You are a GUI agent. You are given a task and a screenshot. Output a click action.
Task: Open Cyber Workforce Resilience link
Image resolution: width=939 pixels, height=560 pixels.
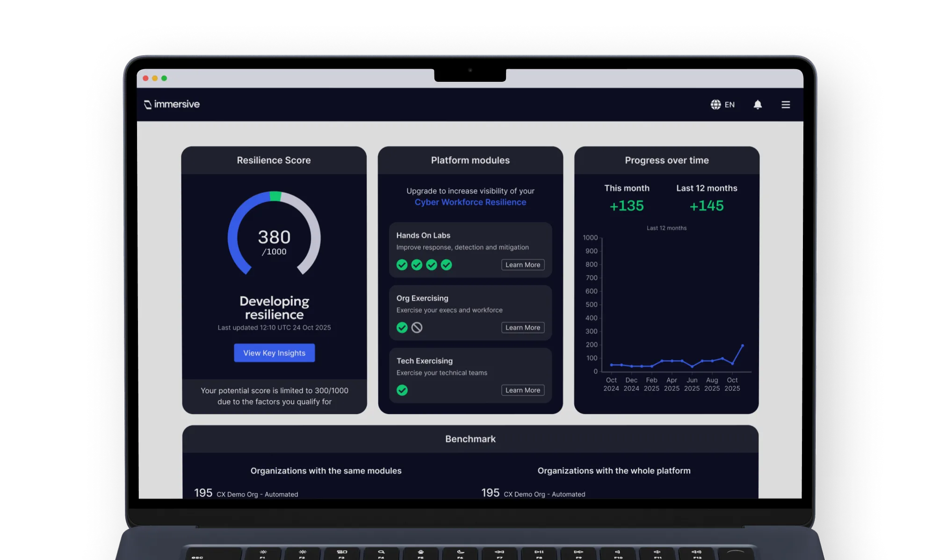pos(470,202)
